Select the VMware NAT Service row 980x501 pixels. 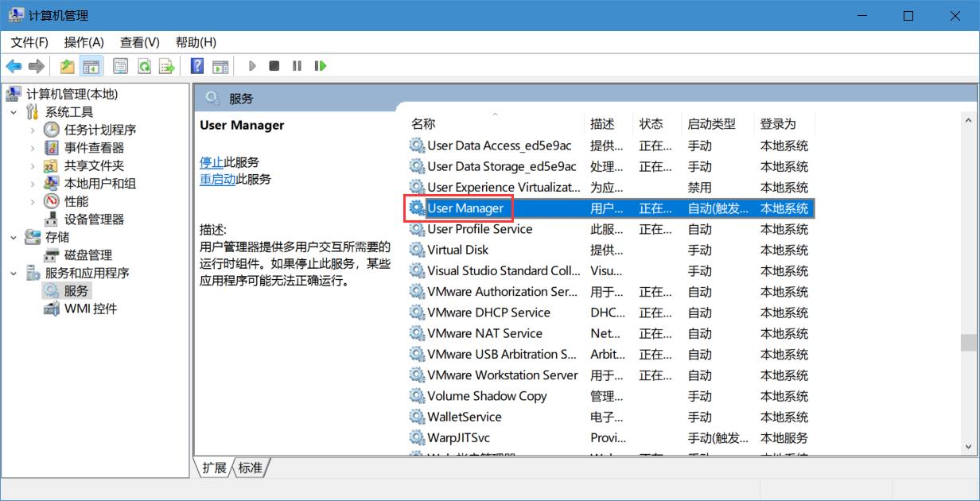click(x=484, y=333)
